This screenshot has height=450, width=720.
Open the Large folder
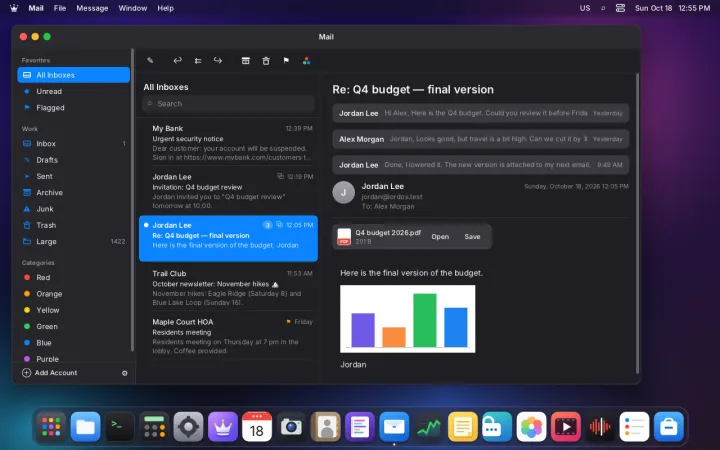(x=73, y=242)
